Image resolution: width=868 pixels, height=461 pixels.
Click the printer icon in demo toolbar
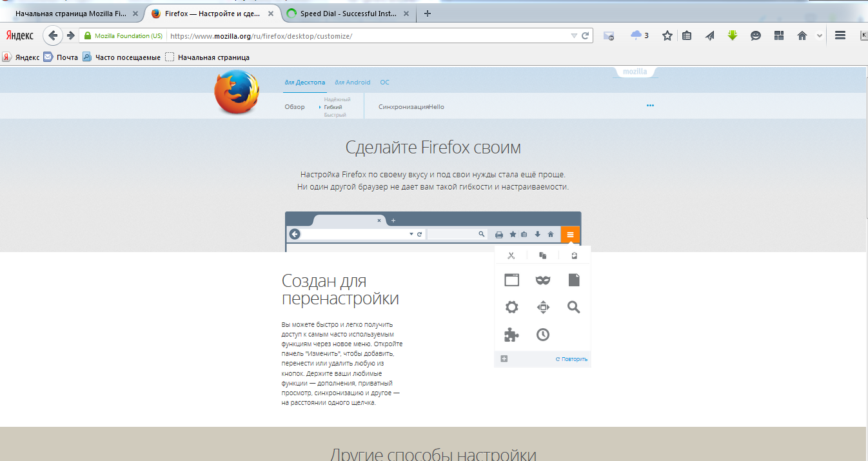(x=499, y=235)
